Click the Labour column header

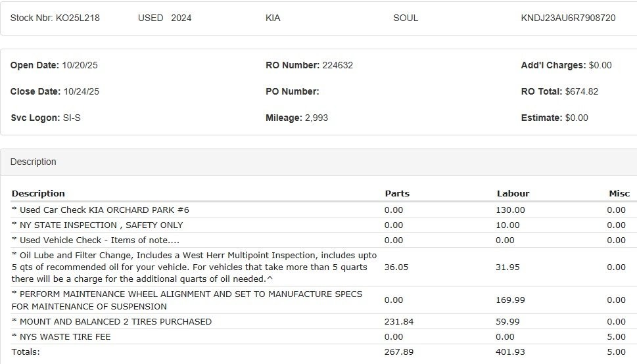pos(513,193)
